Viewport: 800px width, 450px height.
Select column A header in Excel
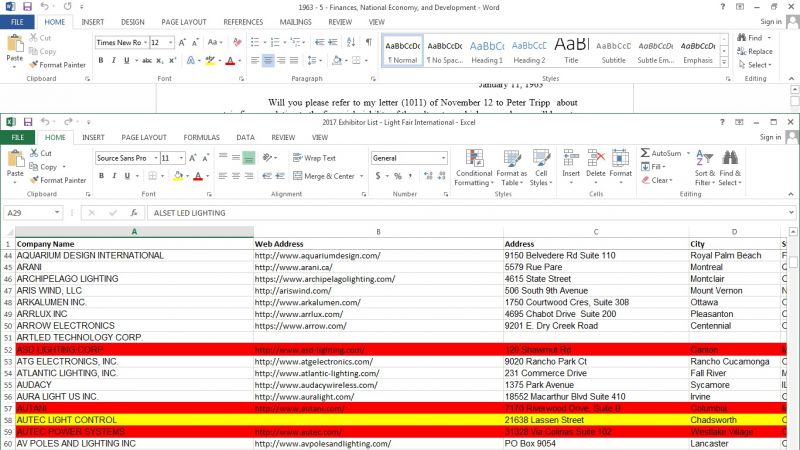tap(134, 232)
